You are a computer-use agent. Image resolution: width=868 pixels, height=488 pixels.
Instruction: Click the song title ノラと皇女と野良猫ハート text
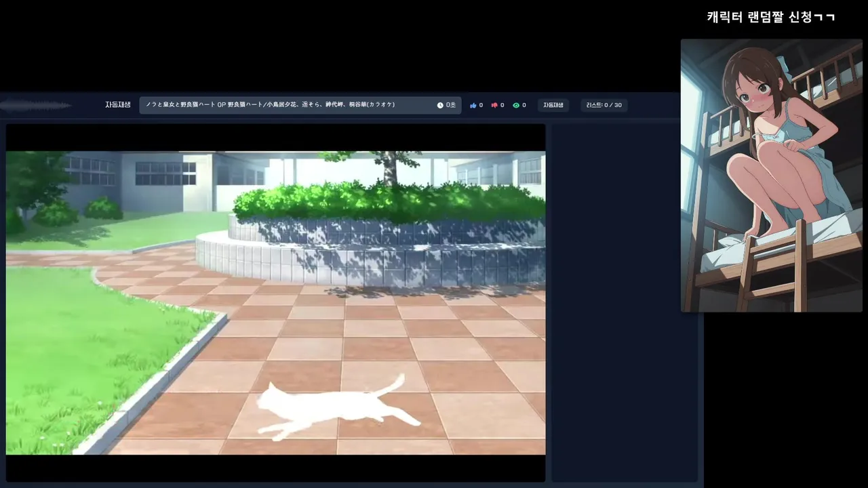coord(271,105)
